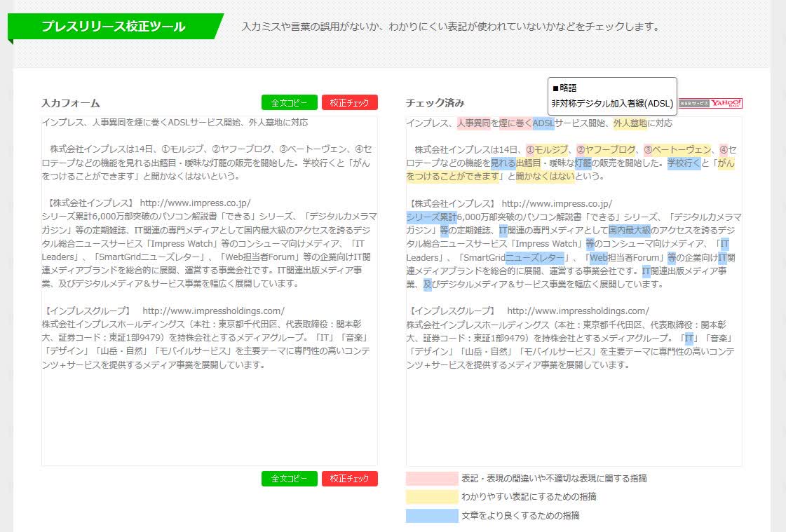Click the ■略語 ADSL tooltip popup
786x532 pixels.
coord(612,96)
